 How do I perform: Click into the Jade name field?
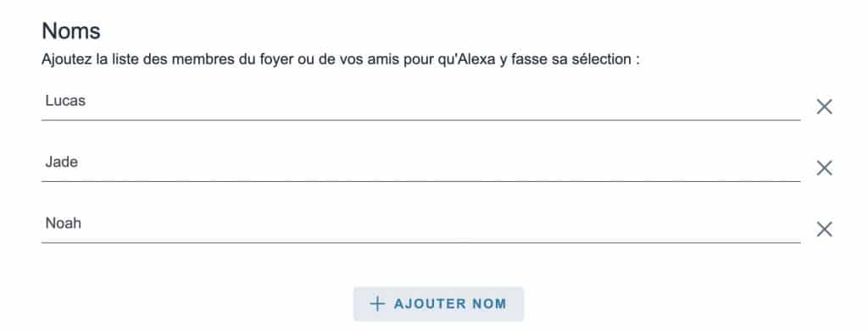420,165
